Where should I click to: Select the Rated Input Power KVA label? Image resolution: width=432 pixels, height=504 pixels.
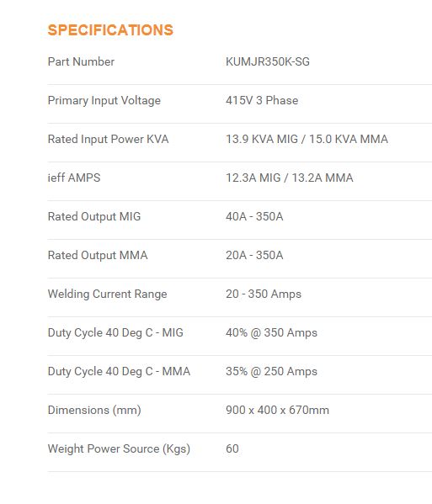tap(108, 139)
